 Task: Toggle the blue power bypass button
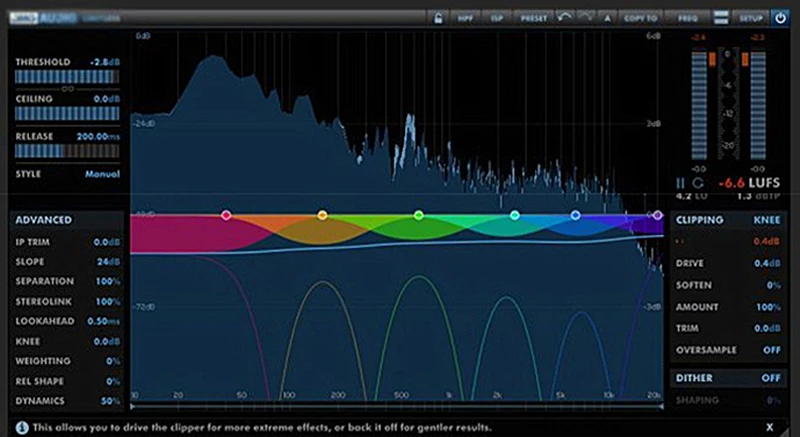[x=780, y=18]
